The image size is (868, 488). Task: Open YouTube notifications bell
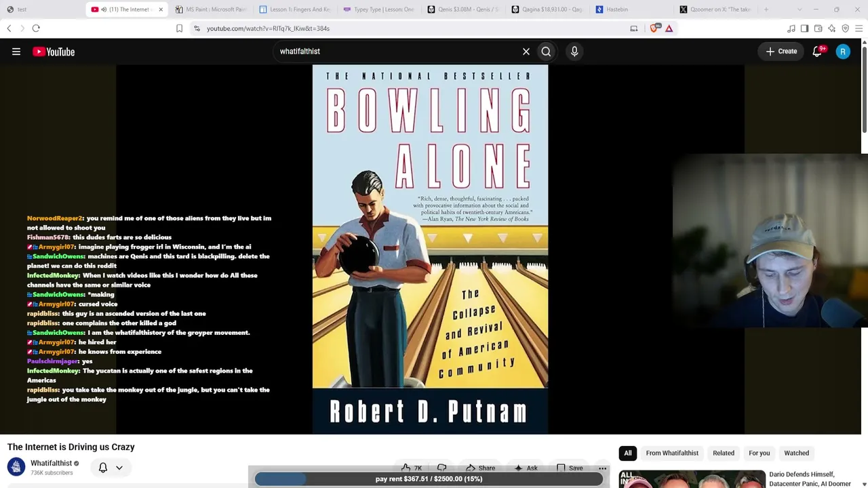pos(818,52)
